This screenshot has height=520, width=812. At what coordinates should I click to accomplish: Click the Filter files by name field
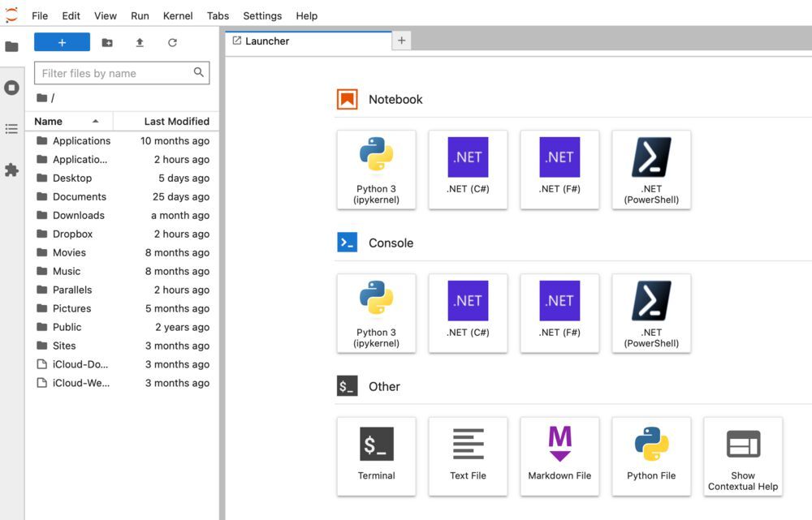click(x=114, y=73)
